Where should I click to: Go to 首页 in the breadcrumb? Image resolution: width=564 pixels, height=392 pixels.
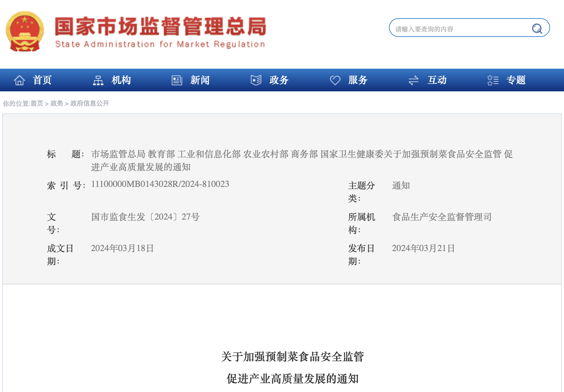point(37,103)
